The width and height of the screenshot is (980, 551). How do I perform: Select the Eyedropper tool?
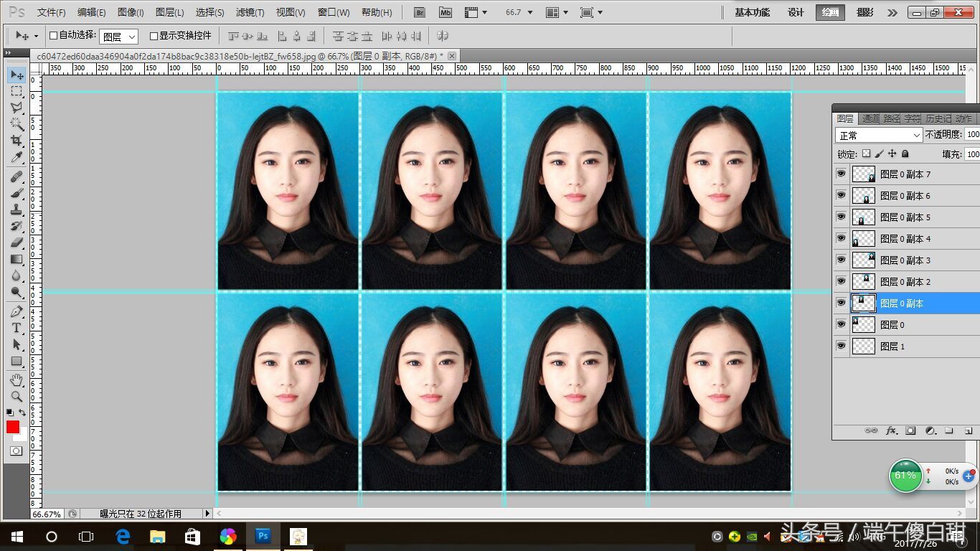coord(17,158)
